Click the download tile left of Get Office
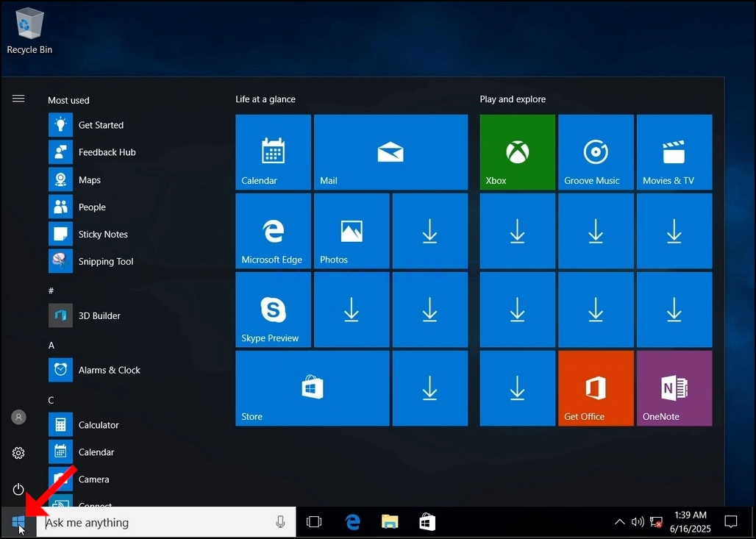The width and height of the screenshot is (756, 539). (x=517, y=388)
